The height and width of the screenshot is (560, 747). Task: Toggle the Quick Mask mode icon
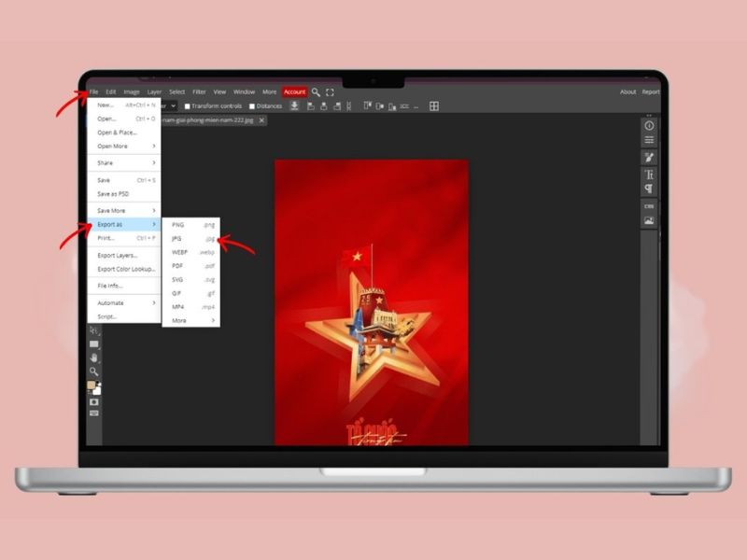coord(94,401)
